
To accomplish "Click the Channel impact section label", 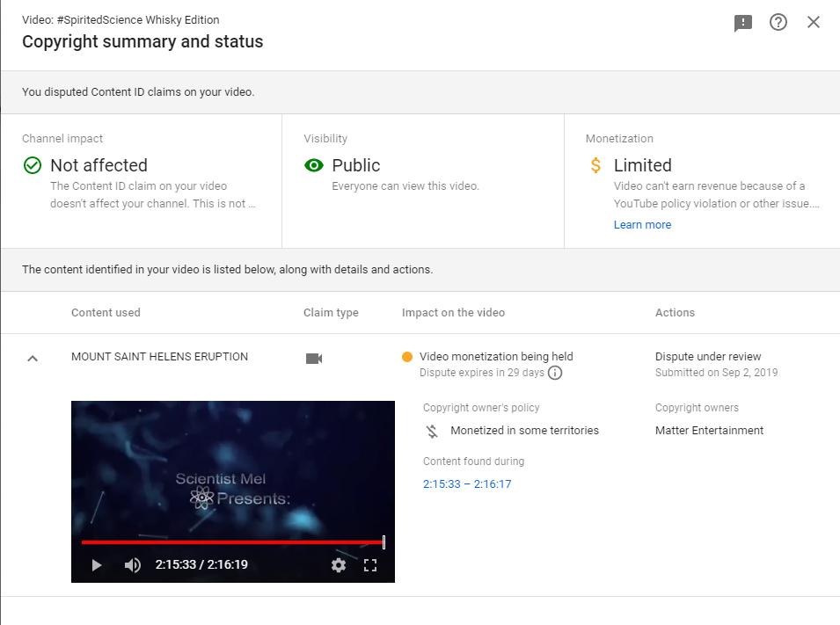I will coord(62,138).
